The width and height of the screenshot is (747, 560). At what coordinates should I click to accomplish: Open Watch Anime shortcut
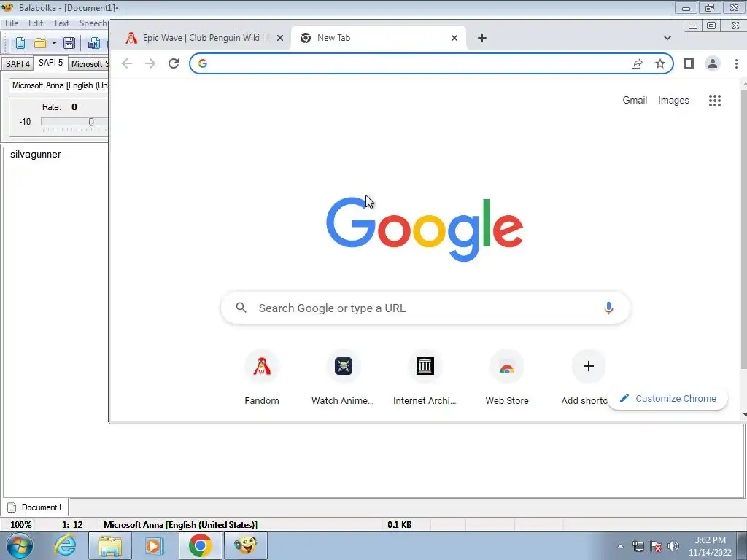[x=343, y=378]
